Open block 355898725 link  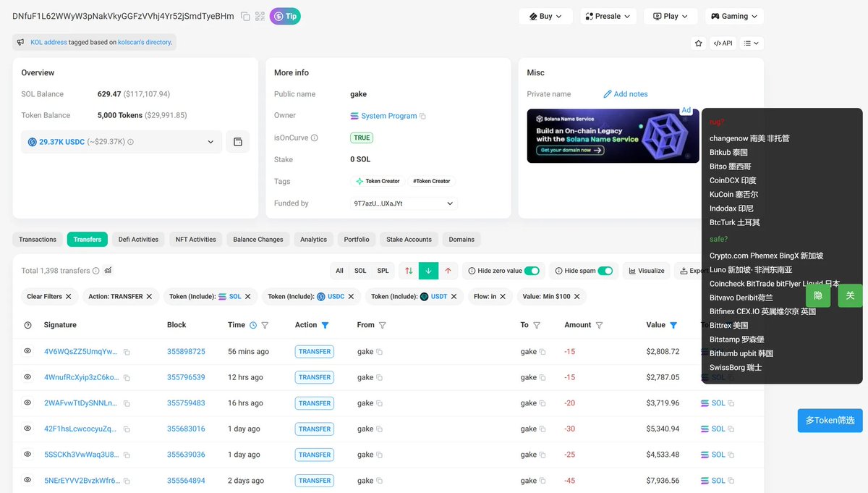click(186, 352)
